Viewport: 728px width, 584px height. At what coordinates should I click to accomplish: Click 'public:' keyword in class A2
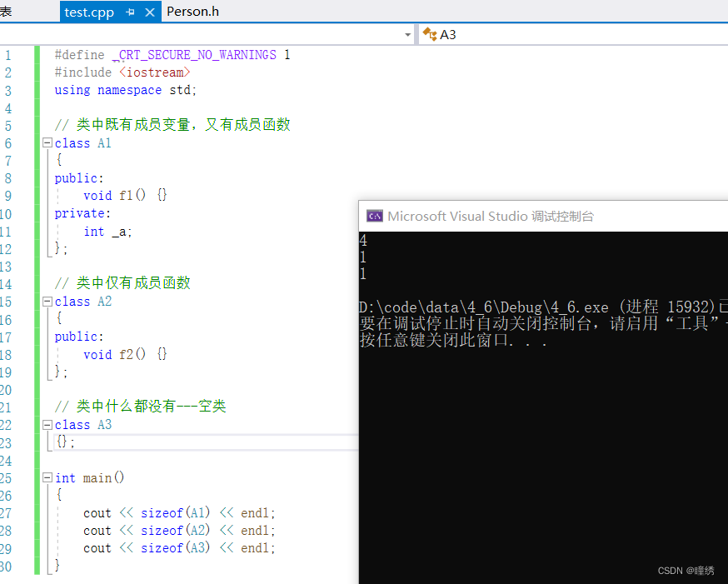[x=79, y=337]
